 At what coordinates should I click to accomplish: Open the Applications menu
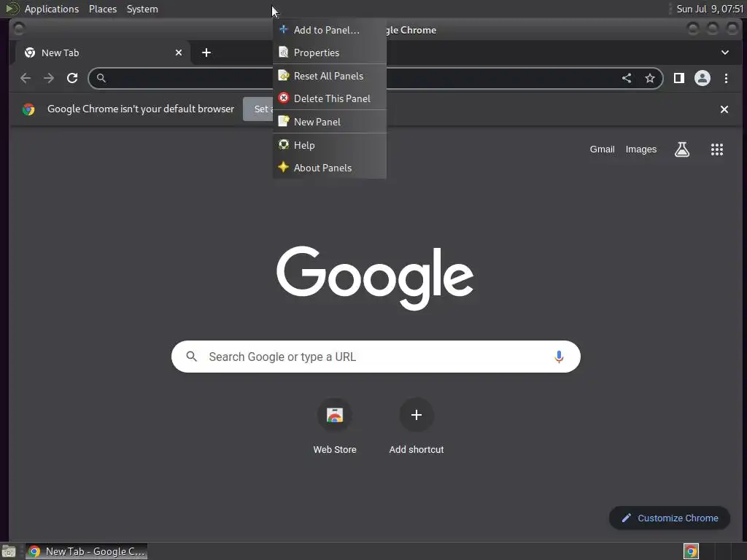tap(52, 9)
